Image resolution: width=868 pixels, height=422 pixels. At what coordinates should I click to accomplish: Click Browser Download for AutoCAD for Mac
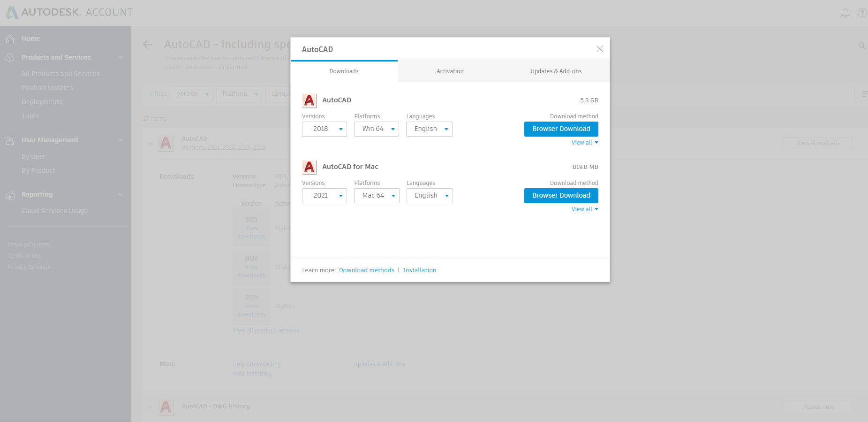coord(561,196)
